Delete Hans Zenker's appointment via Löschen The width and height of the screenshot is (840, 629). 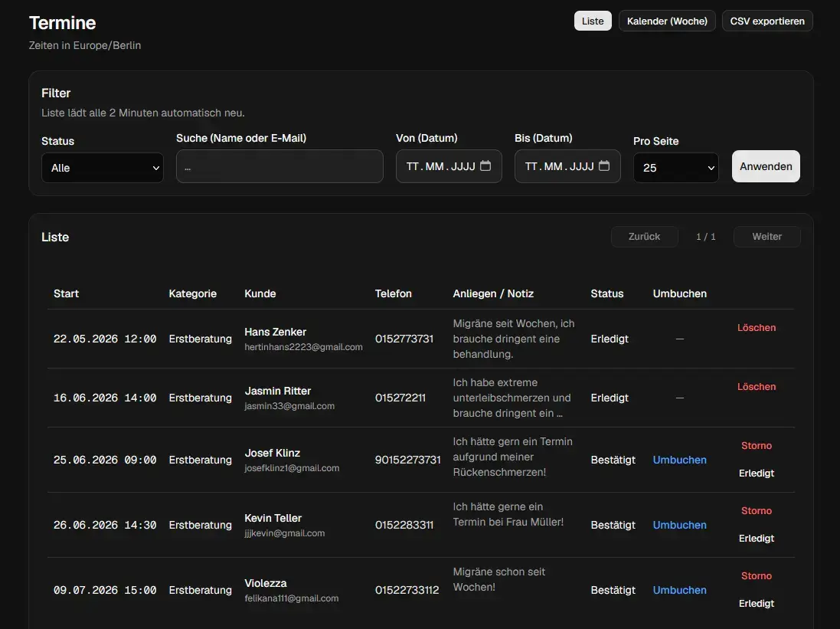[756, 328]
